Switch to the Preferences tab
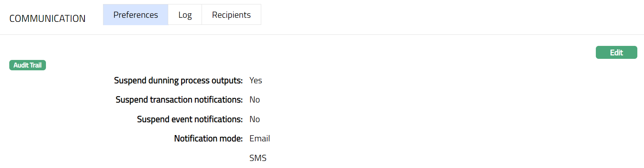This screenshot has width=644, height=168. tap(136, 15)
